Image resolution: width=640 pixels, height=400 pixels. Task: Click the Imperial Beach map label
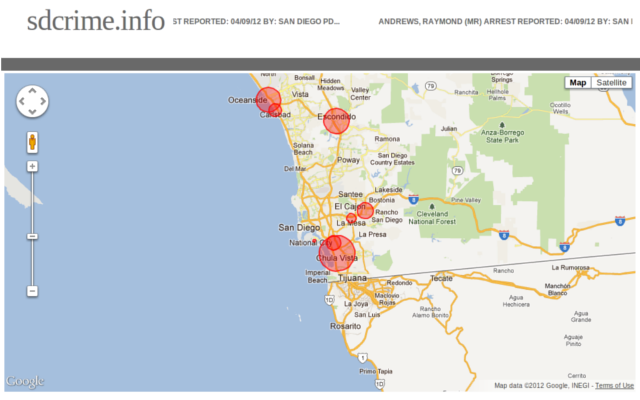(318, 276)
